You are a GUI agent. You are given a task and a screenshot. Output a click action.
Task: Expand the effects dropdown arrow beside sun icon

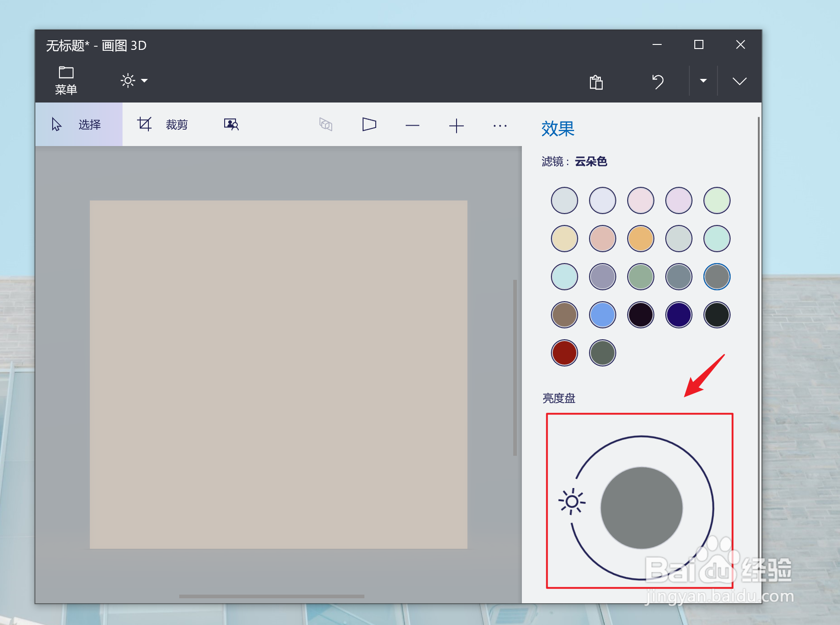coord(144,81)
